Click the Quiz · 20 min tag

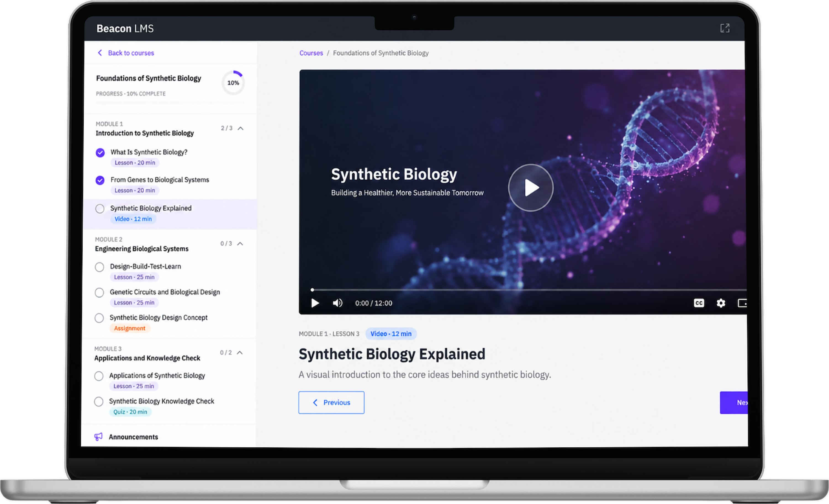[130, 412]
